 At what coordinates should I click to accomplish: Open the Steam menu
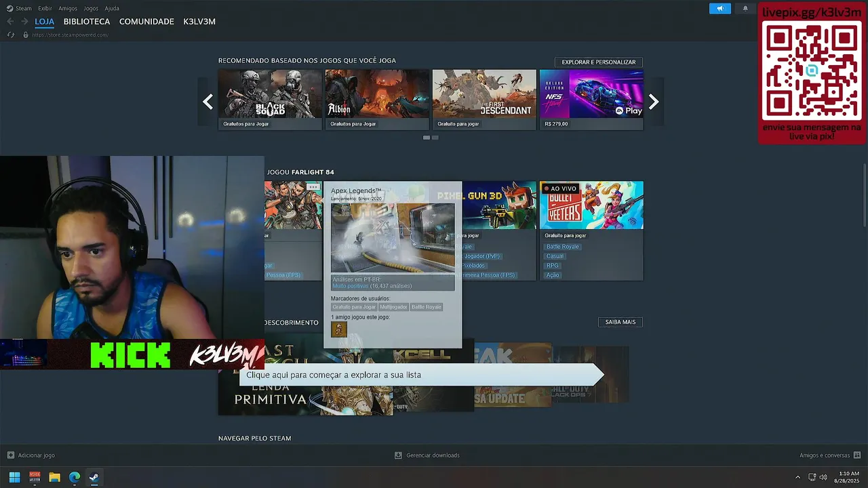click(24, 8)
